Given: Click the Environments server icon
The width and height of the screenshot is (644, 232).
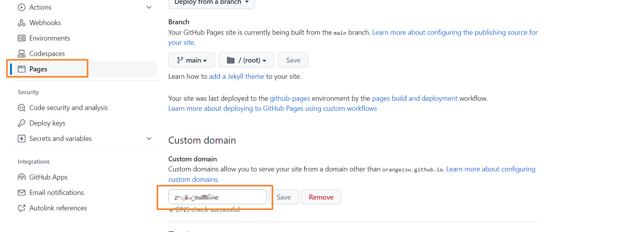Looking at the screenshot, I should 22,38.
